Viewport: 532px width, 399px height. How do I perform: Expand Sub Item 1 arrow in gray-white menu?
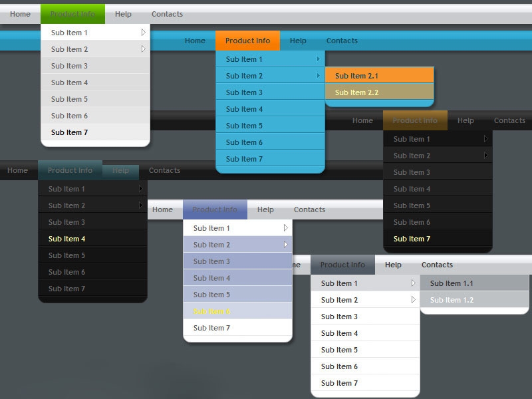pos(413,283)
